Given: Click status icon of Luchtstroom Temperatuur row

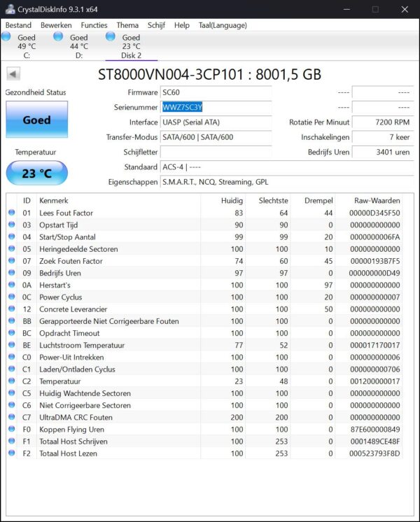Looking at the screenshot, I should [12, 344].
